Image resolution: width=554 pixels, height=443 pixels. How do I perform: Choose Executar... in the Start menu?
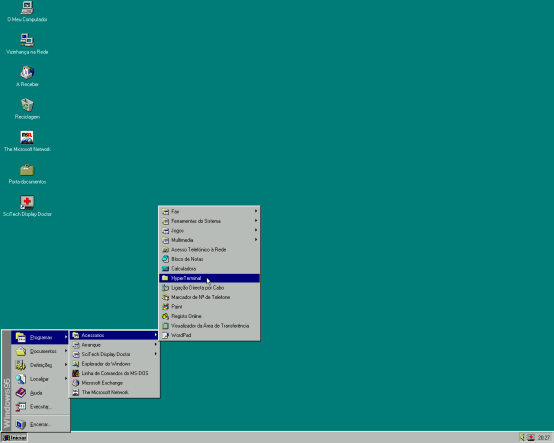40,407
